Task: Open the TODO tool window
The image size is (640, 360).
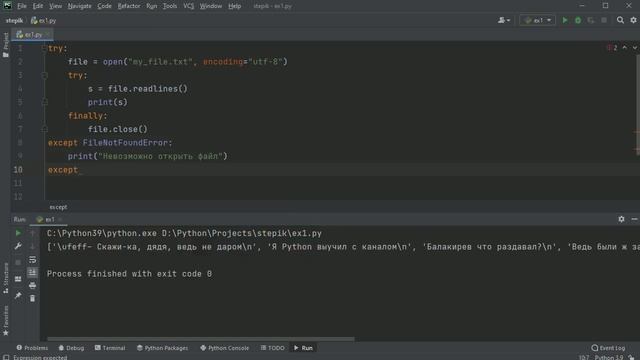Action: click(273, 348)
